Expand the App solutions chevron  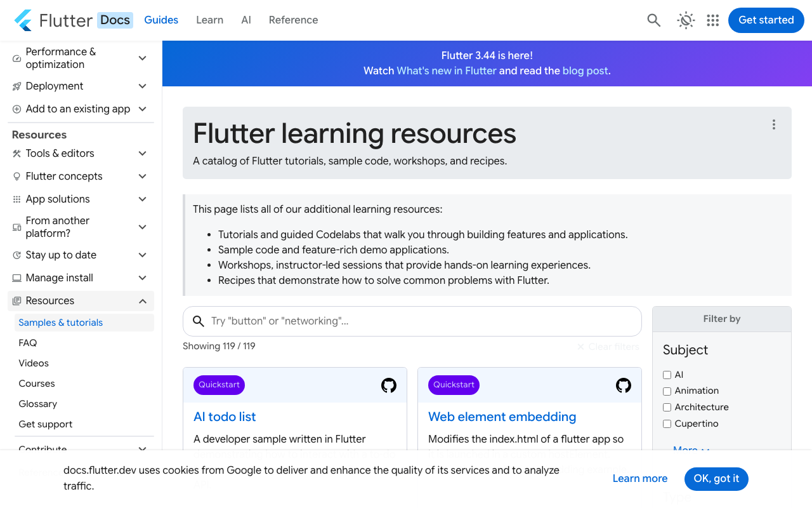pos(143,199)
